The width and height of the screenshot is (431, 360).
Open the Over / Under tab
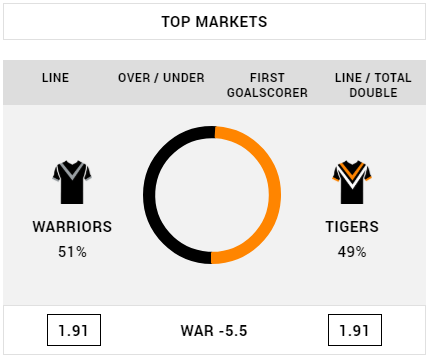point(161,78)
